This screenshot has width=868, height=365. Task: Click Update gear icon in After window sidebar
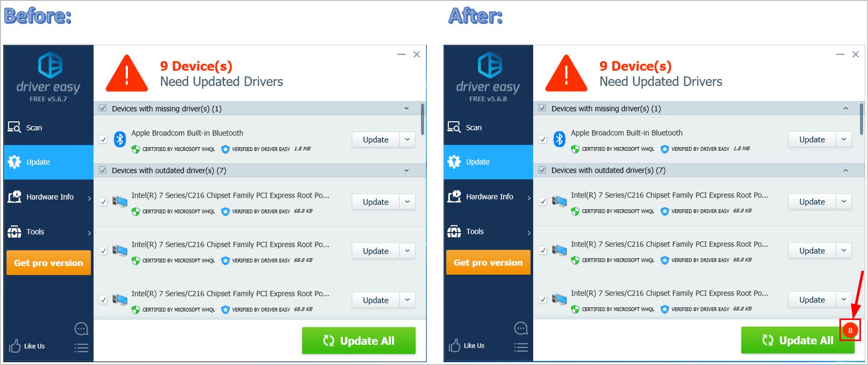[454, 161]
